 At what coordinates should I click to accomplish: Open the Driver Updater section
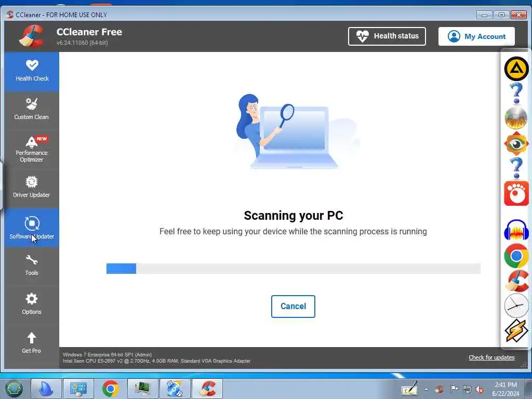[32, 188]
